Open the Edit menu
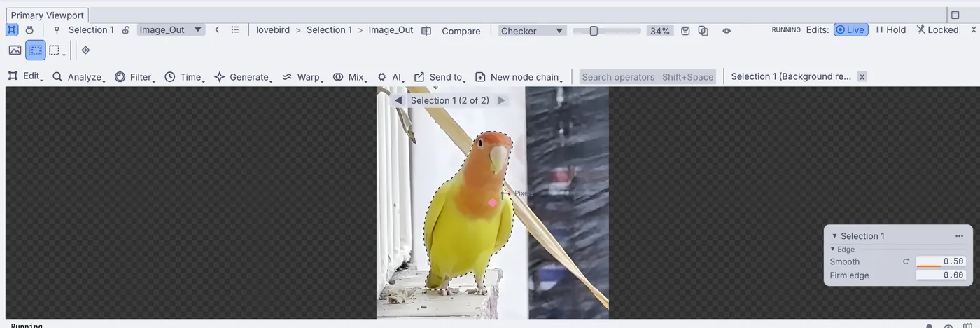This screenshot has width=980, height=328. click(x=25, y=76)
